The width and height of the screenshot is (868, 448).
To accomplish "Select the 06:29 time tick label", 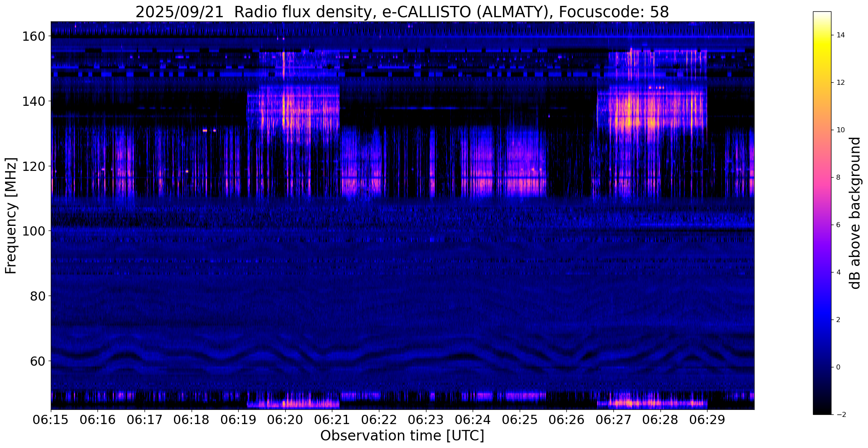I will (x=708, y=419).
